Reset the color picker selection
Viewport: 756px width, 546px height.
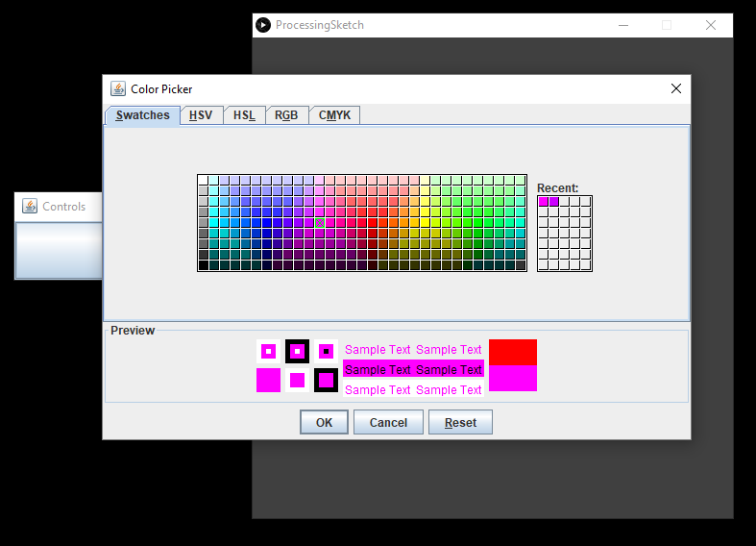point(460,423)
